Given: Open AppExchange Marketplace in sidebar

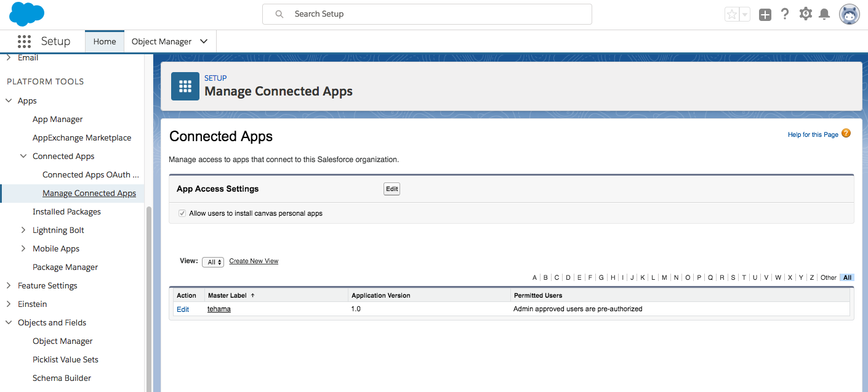Looking at the screenshot, I should (82, 137).
